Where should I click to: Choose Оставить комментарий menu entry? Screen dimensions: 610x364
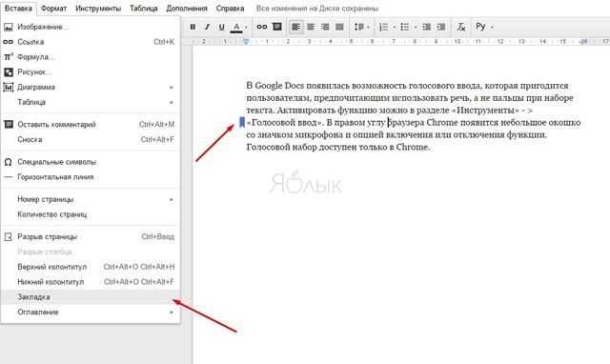pyautogui.click(x=91, y=125)
